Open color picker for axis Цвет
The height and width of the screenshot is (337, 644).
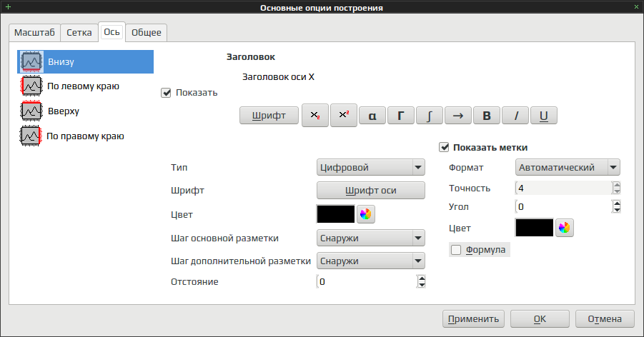point(365,214)
